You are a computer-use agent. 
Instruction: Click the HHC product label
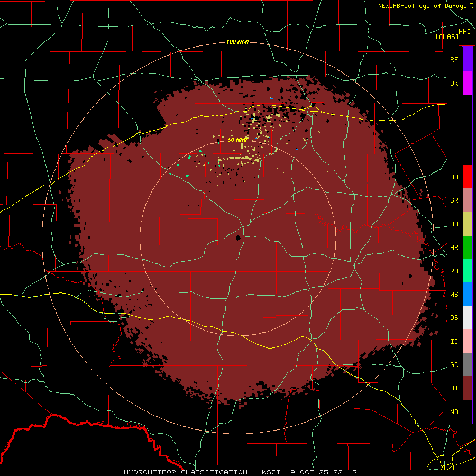pos(465,32)
